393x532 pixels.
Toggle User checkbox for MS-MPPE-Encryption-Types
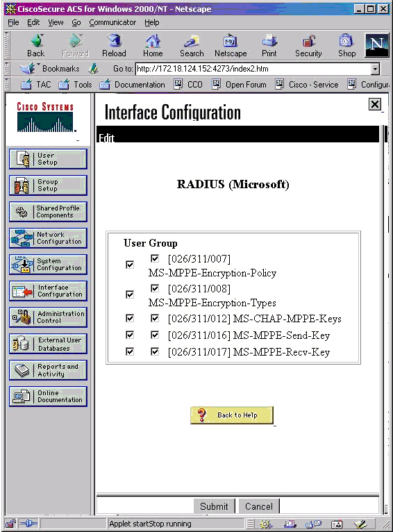pos(130,294)
